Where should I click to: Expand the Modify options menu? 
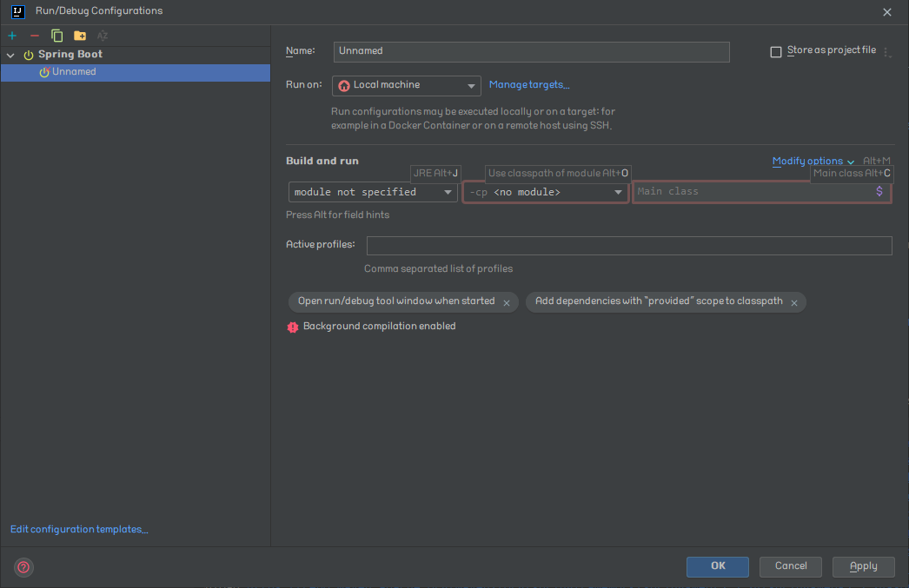click(x=813, y=161)
